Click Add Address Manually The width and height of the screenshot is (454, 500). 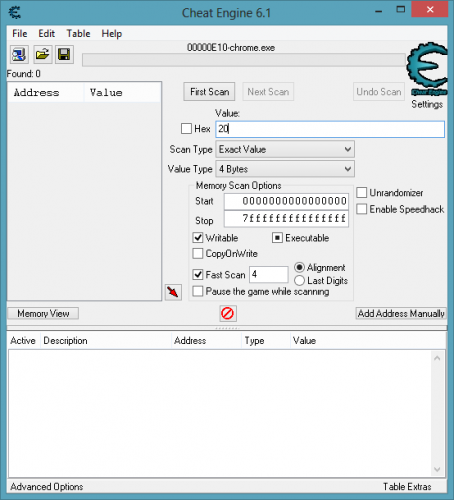401,313
